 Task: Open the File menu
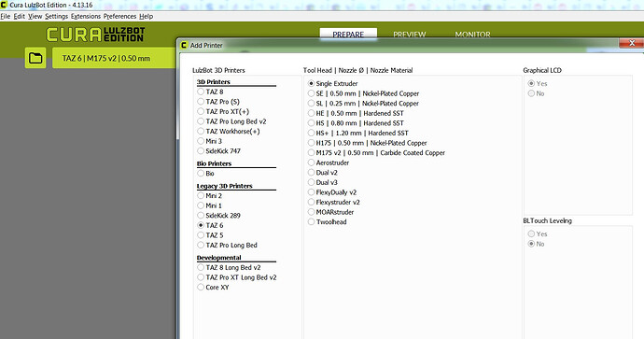(6, 16)
